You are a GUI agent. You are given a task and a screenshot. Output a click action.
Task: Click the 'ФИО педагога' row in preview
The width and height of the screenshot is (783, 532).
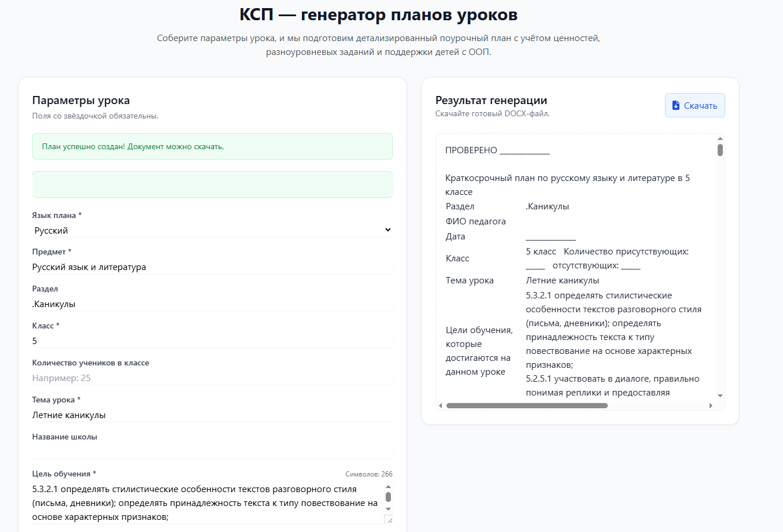pyautogui.click(x=475, y=221)
